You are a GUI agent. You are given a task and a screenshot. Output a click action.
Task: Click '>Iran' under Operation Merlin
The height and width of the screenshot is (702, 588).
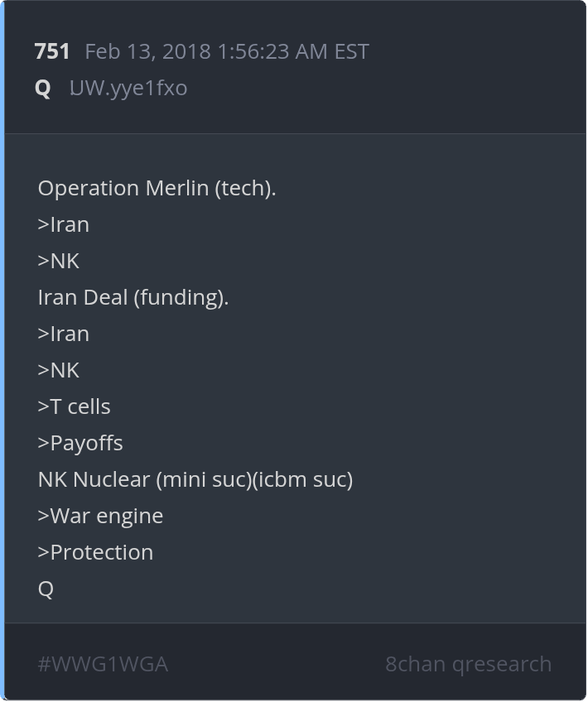(x=64, y=224)
